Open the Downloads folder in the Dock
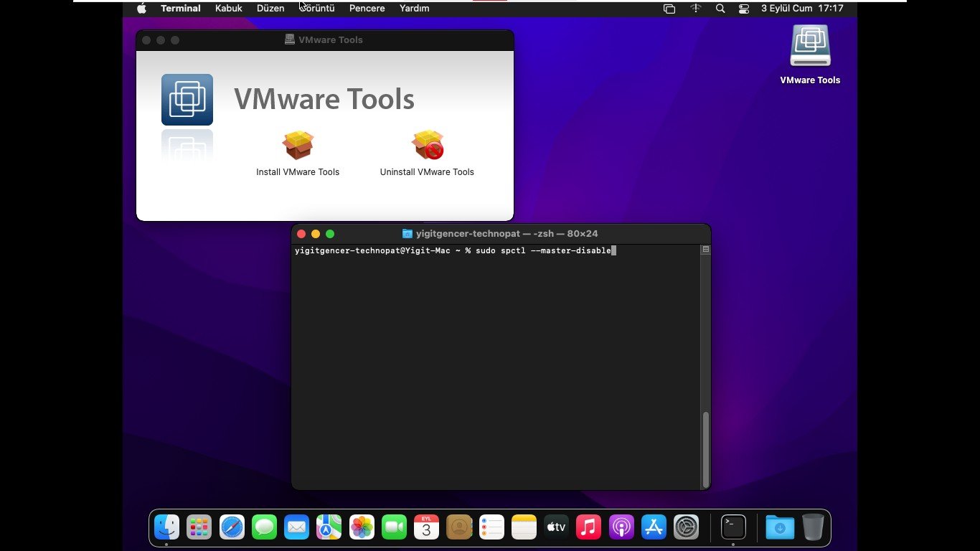Viewport: 980px width, 551px height. tap(780, 527)
